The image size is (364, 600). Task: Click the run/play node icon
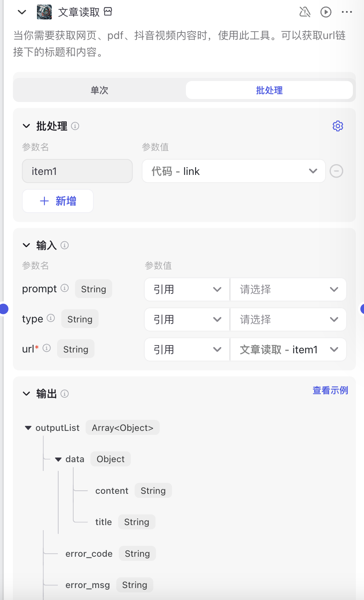click(x=326, y=12)
